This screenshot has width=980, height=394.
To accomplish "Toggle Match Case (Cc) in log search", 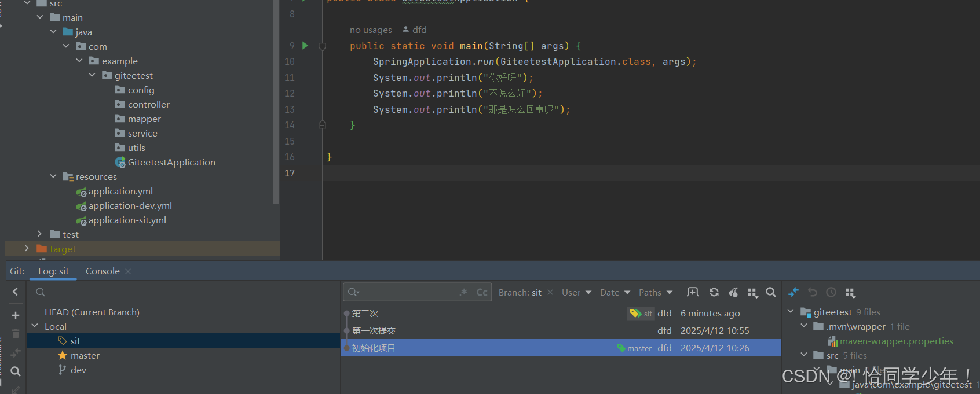I will pos(482,293).
